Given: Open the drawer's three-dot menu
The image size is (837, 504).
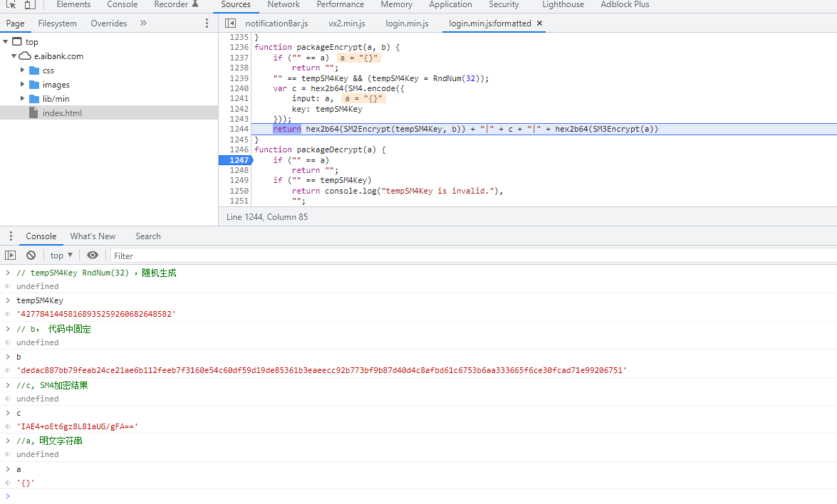Looking at the screenshot, I should point(10,236).
